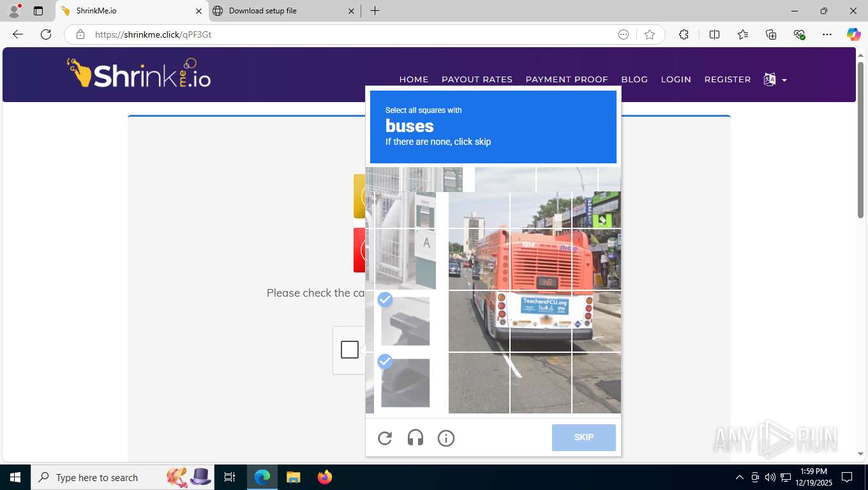Screen dimensions: 868x490
Task: Open PAYOUT RATES page
Action: pyautogui.click(x=477, y=79)
